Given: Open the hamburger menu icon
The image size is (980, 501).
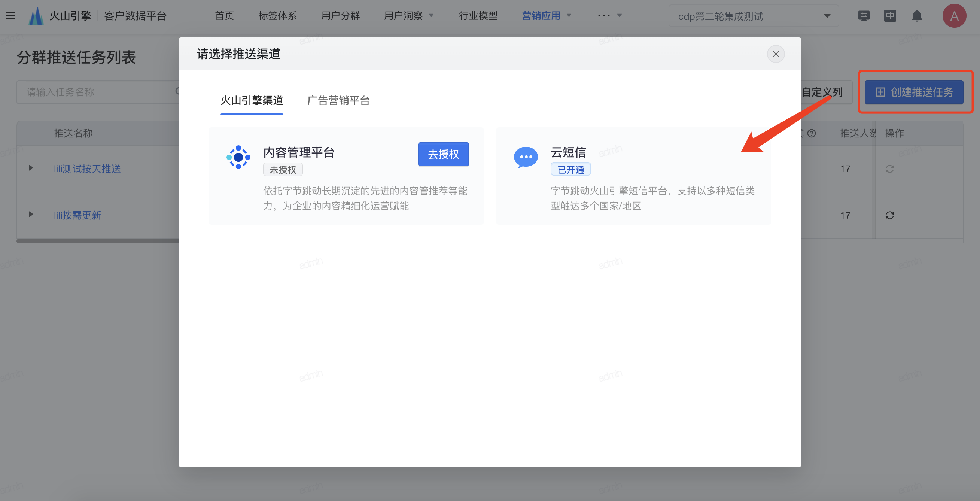Looking at the screenshot, I should point(10,16).
